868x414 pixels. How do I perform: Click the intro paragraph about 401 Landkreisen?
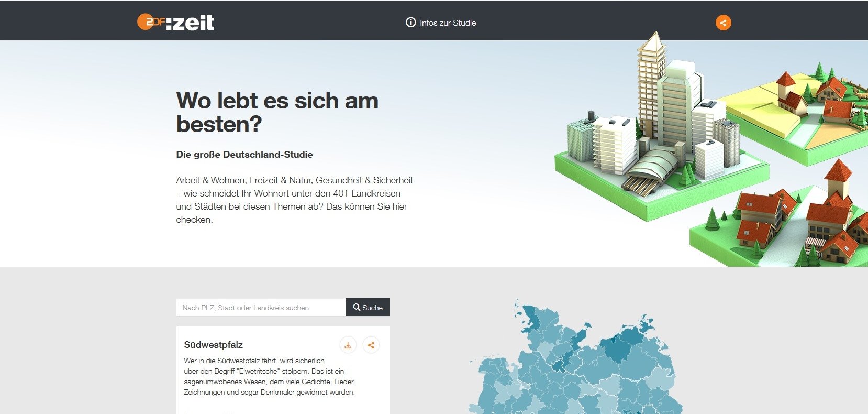point(295,200)
